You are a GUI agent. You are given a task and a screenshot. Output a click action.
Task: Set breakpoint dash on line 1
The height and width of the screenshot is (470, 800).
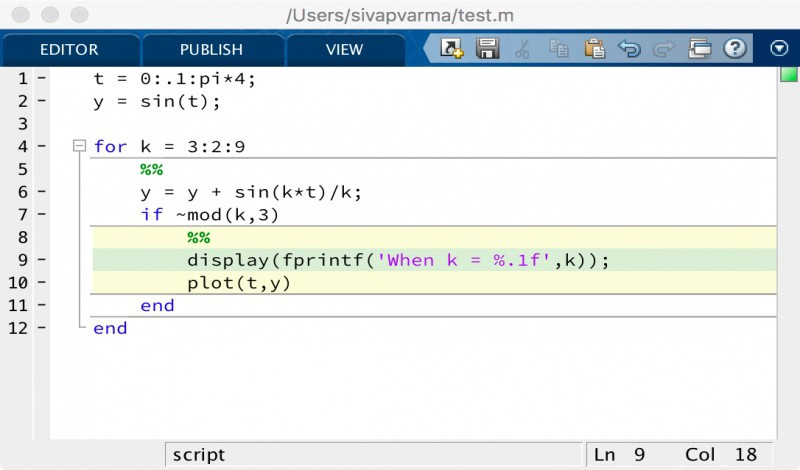coord(42,78)
